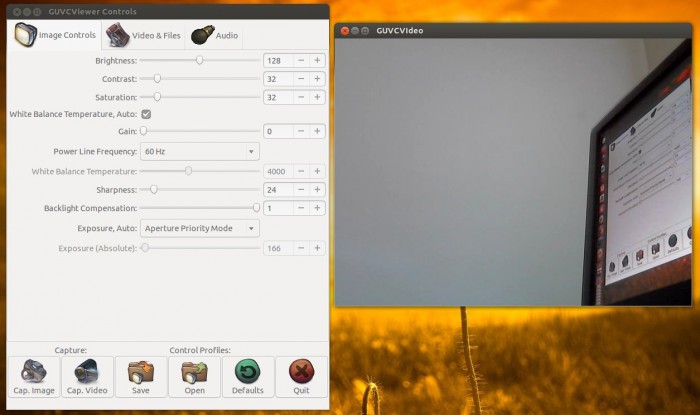This screenshot has width=700, height=415.
Task: Click the Brightness slider handle
Action: [200, 60]
